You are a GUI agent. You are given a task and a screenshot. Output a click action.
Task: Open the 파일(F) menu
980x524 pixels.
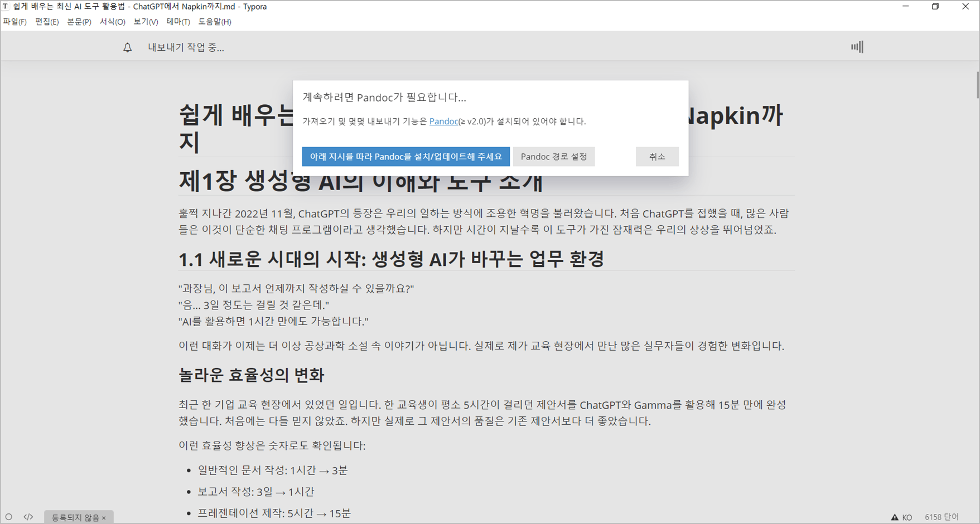click(x=15, y=22)
